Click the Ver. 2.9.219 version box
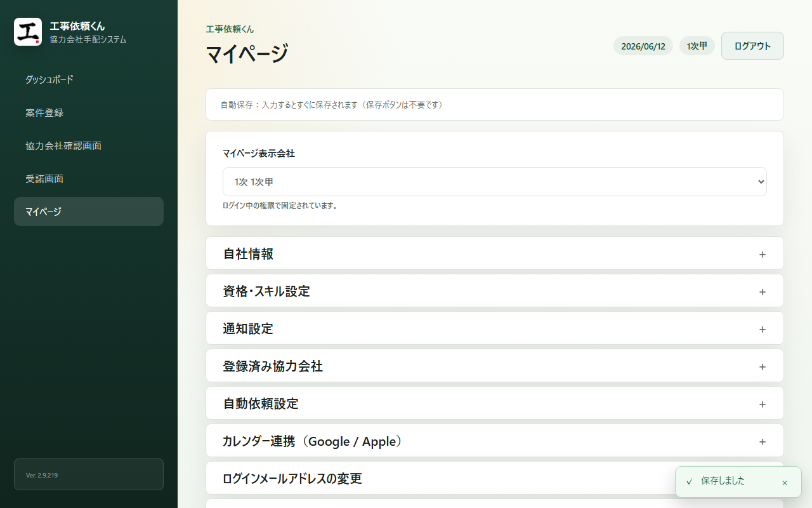The width and height of the screenshot is (812, 508). 89,474
